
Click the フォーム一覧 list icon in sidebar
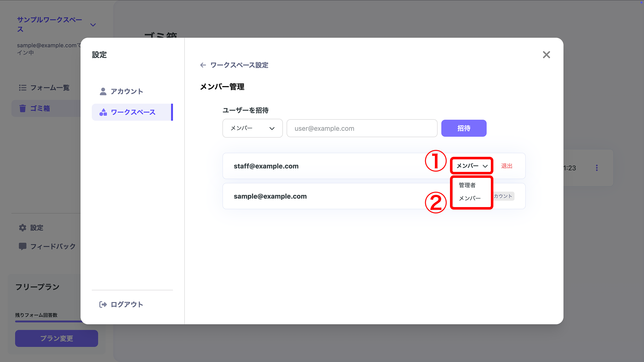(23, 88)
